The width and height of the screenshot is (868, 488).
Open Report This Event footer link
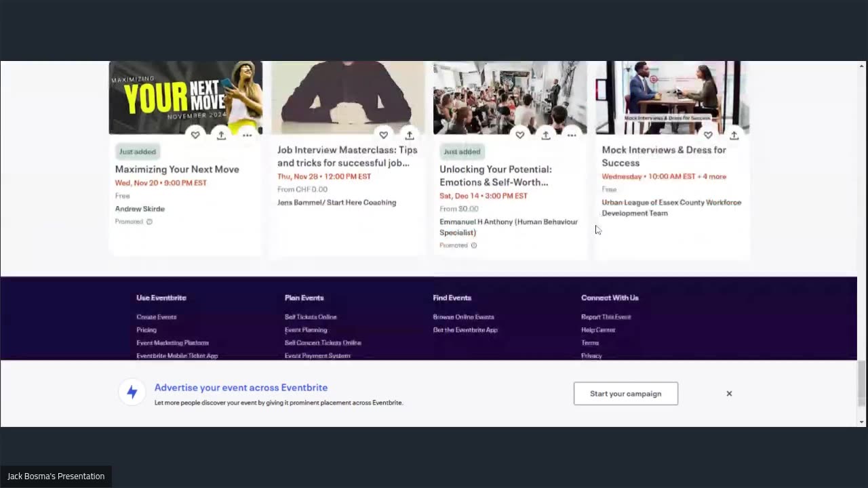(606, 317)
